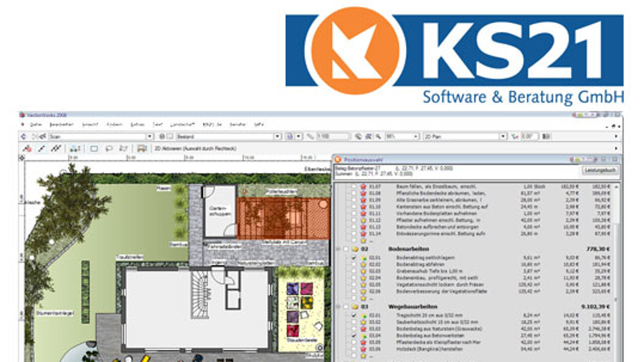Viewport: 644px width, 362px height.
Task: Uncheck position 03.01 Tragschicht
Action: click(354, 316)
